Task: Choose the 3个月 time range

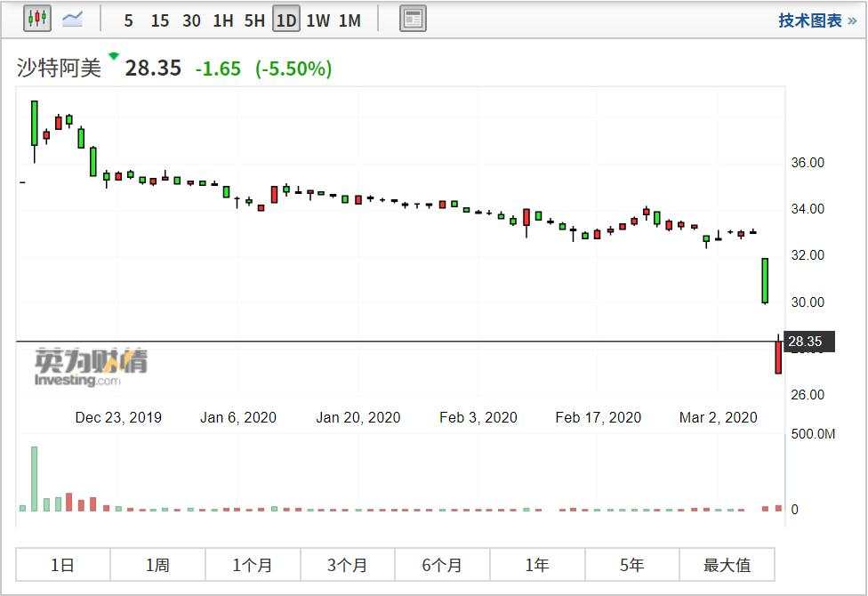Action: click(x=348, y=565)
